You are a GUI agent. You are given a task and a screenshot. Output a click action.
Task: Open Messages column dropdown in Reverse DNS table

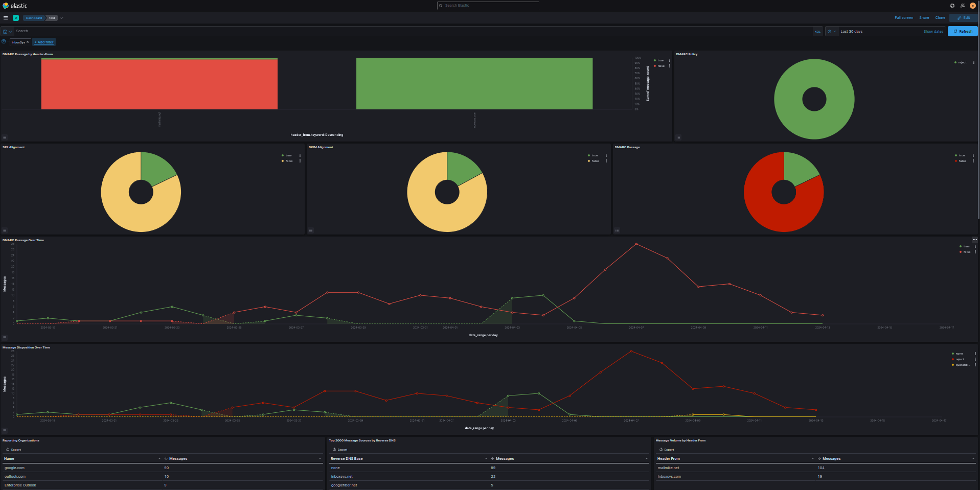[647, 458]
